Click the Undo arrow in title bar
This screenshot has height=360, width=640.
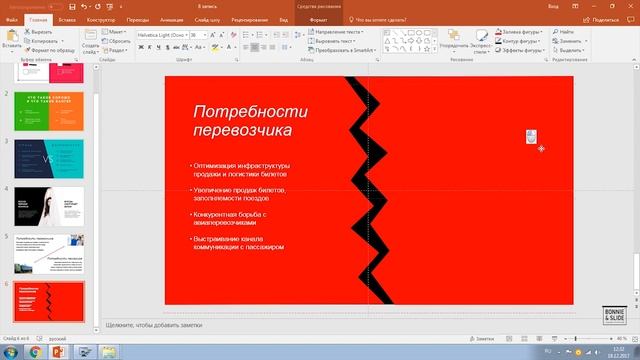84,7
